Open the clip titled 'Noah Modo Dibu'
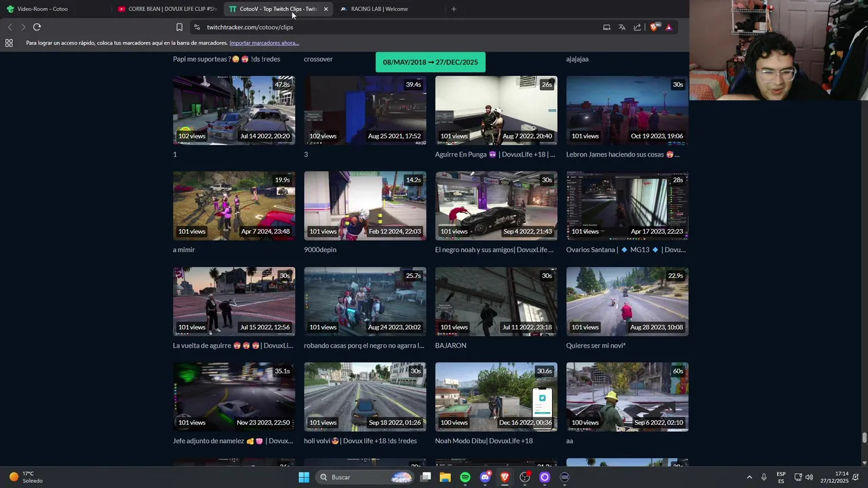The image size is (868, 488). point(484,441)
